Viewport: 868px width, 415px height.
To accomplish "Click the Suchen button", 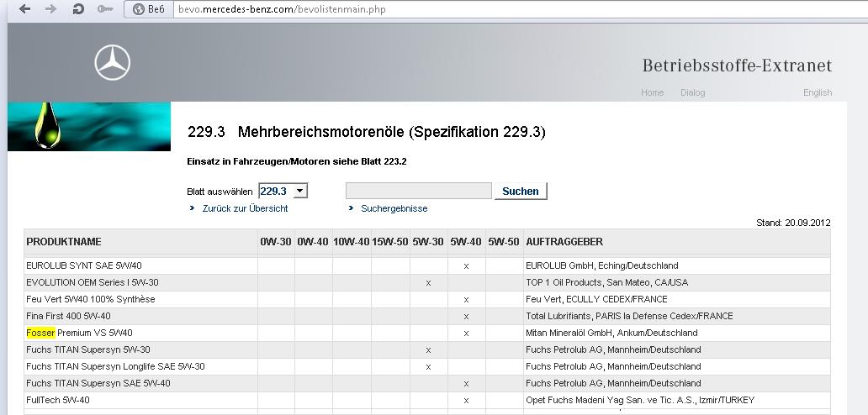I will (x=521, y=192).
